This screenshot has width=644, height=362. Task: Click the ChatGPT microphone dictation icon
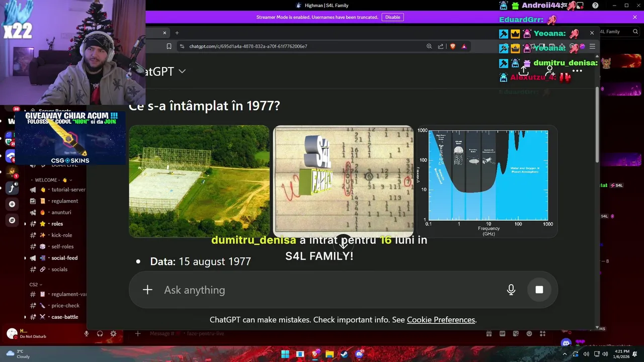coord(511,290)
